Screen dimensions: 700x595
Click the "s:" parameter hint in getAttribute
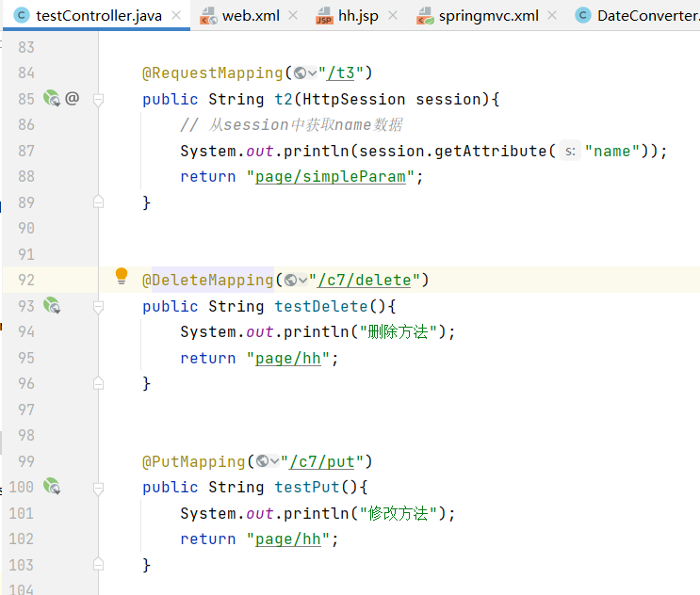(x=570, y=152)
